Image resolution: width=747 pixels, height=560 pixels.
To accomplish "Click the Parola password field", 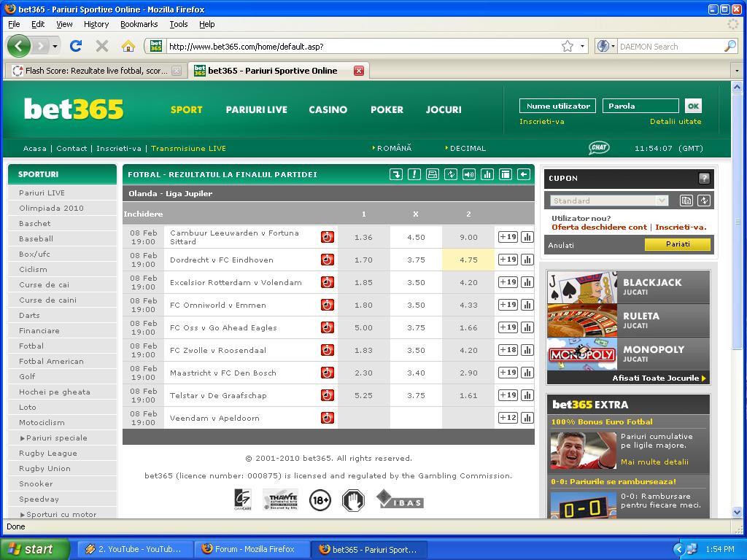I will coord(640,106).
